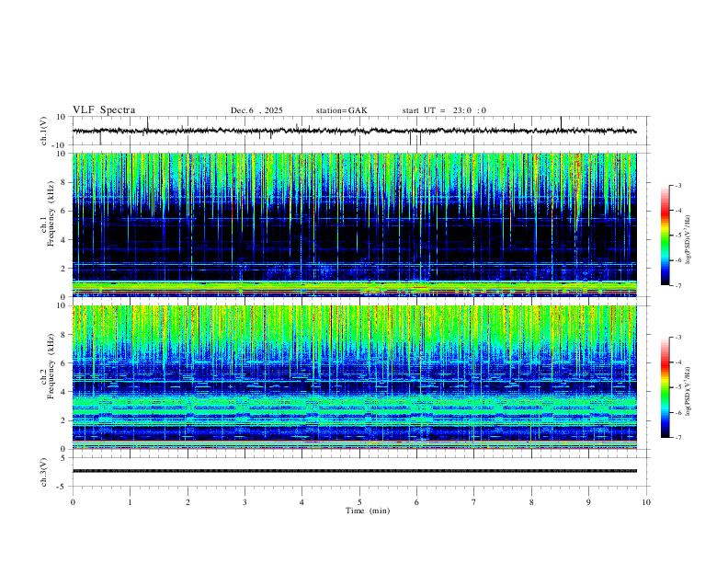The width and height of the screenshot is (728, 563).
Task: Click inside the ch.1 spectrogram panel
Action: coord(354,224)
